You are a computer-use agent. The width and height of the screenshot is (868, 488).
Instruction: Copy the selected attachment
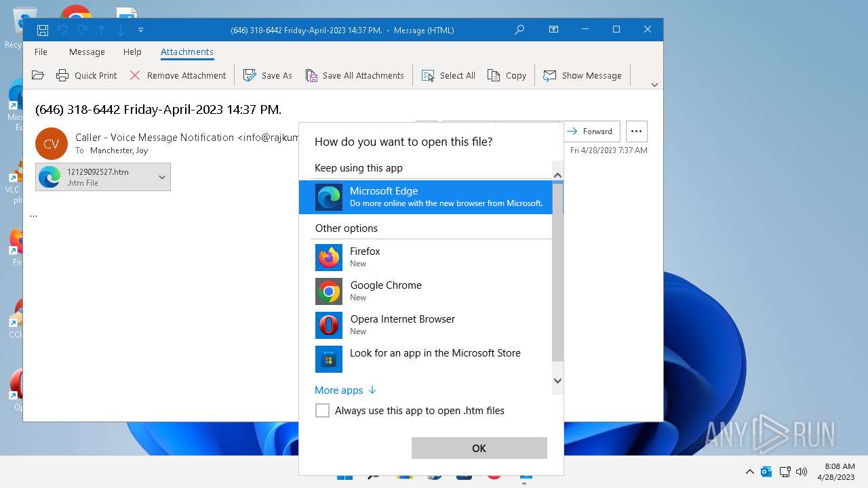click(507, 75)
